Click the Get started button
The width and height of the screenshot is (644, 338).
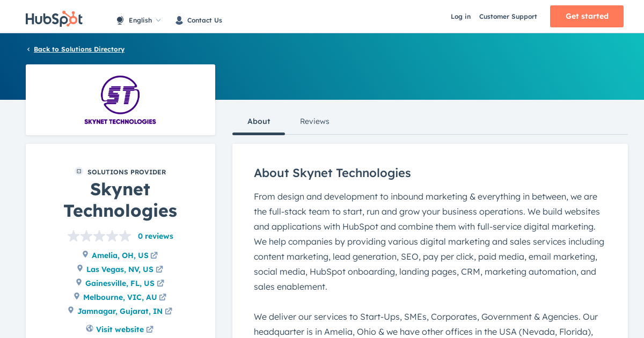click(x=587, y=16)
